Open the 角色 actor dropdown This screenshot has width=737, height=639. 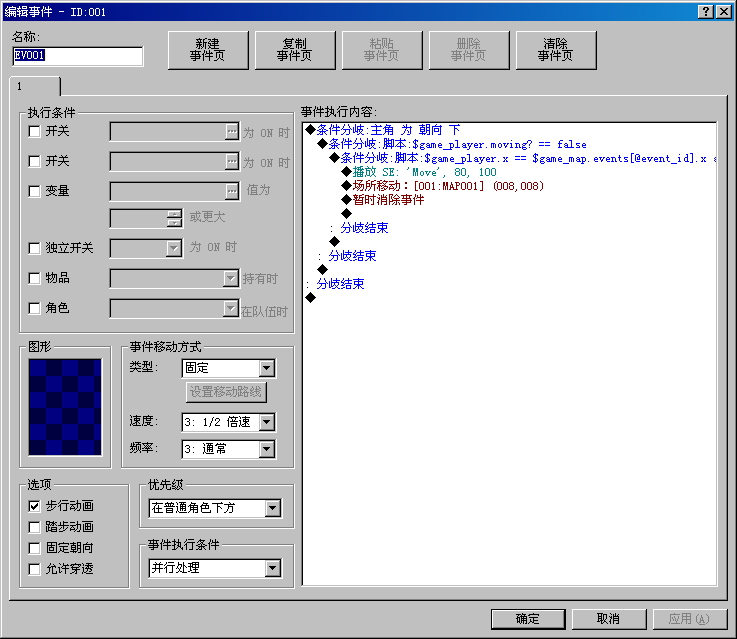click(x=230, y=308)
